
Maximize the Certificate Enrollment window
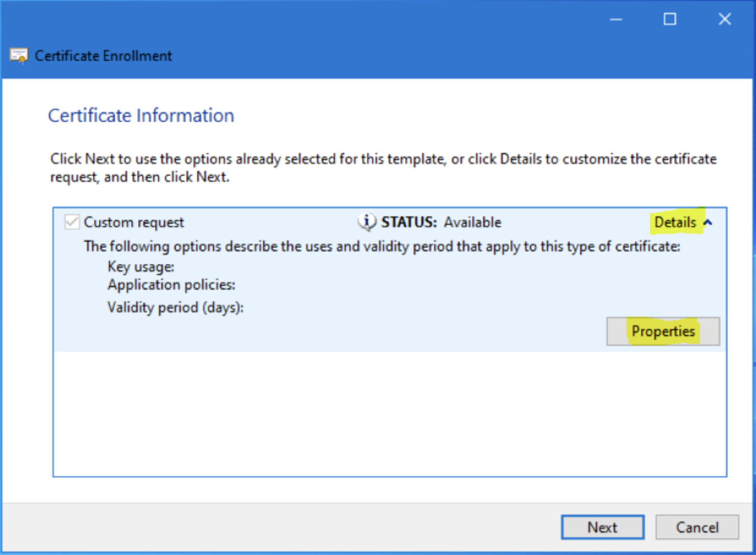(x=670, y=19)
